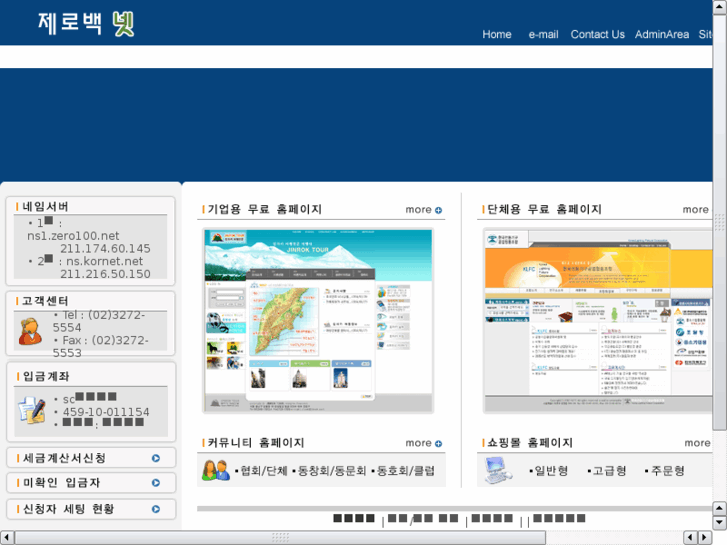Click ns.kornet.net nameserver text
727x545 pixels.
coord(105,261)
